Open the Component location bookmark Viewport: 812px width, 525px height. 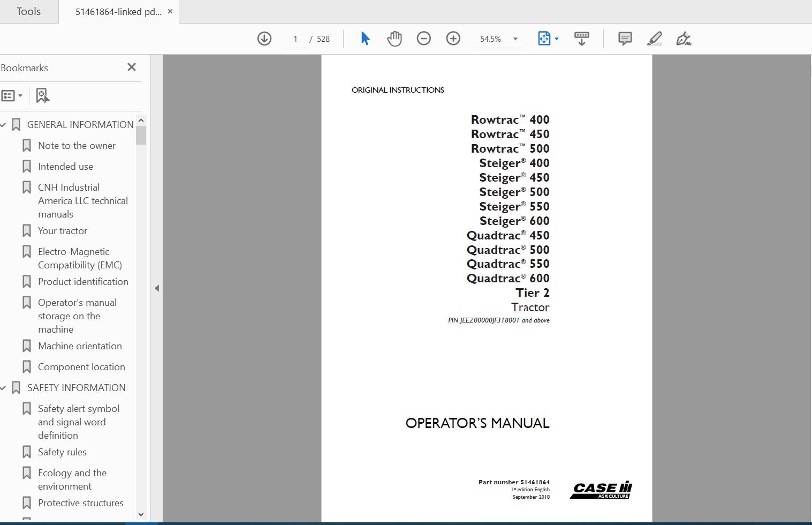[81, 367]
